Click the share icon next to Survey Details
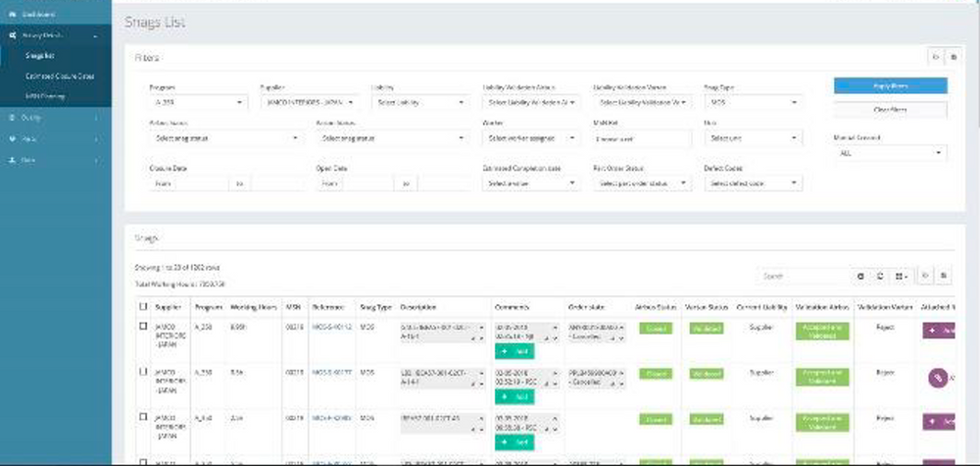Image resolution: width=980 pixels, height=466 pixels. click(x=12, y=36)
